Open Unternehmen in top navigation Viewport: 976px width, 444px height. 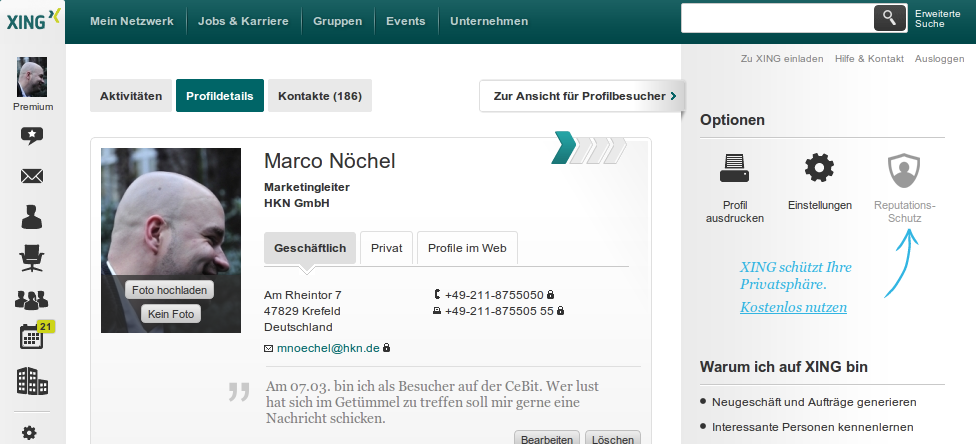pyautogui.click(x=489, y=21)
